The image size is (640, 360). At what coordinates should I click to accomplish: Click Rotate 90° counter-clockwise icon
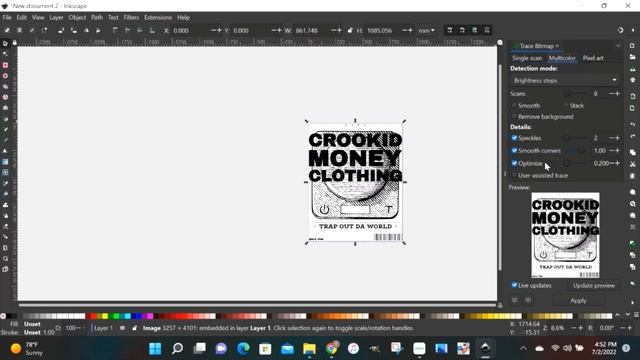pyautogui.click(x=61, y=30)
